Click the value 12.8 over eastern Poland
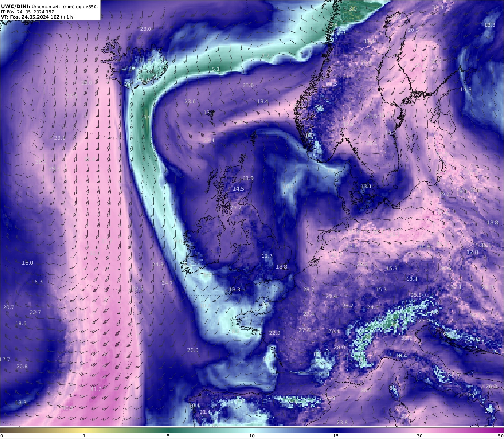The width and height of the screenshot is (504, 439). pyautogui.click(x=472, y=252)
